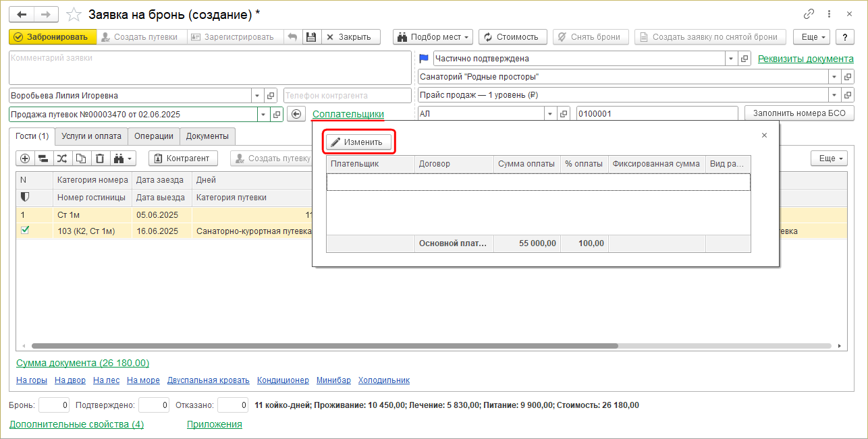This screenshot has height=439, width=868.
Task: Add a guest with the plus icon
Action: 25,158
